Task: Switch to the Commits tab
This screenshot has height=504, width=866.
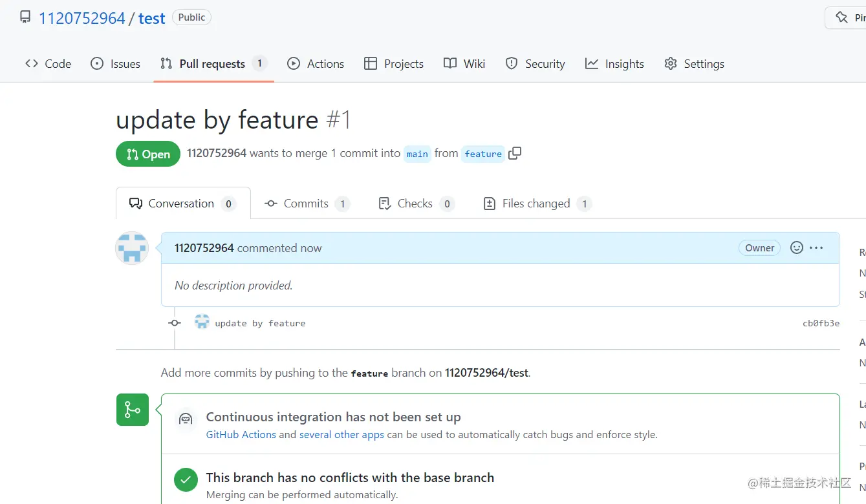Action: (307, 204)
